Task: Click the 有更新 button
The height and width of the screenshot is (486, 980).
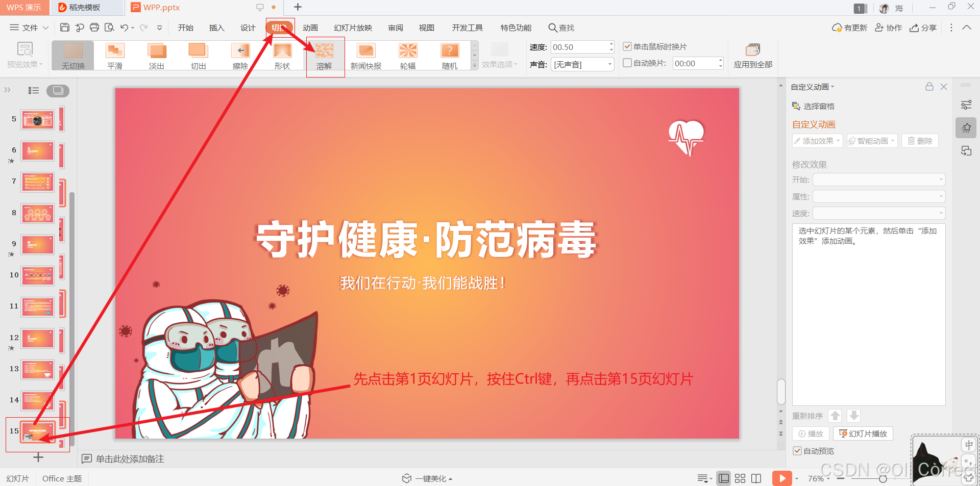Action: click(x=849, y=28)
